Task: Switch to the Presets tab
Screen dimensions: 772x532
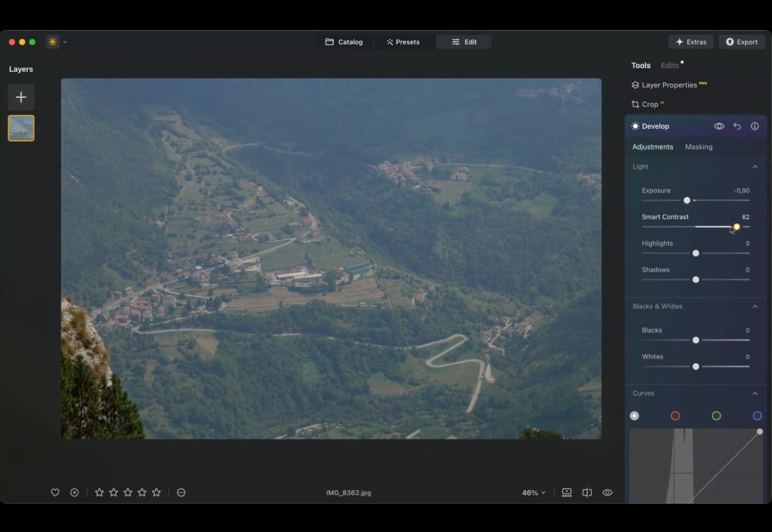Action: (x=403, y=42)
